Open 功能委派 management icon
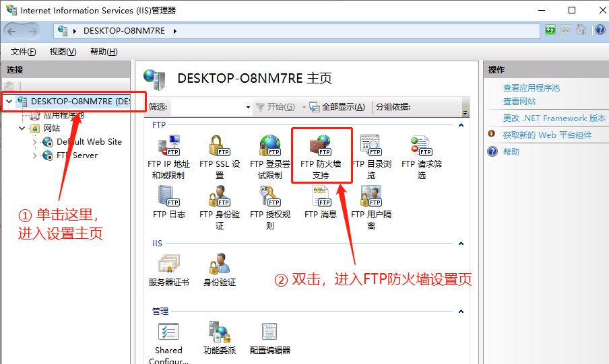Viewport: 609px width, 364px height. (220, 338)
